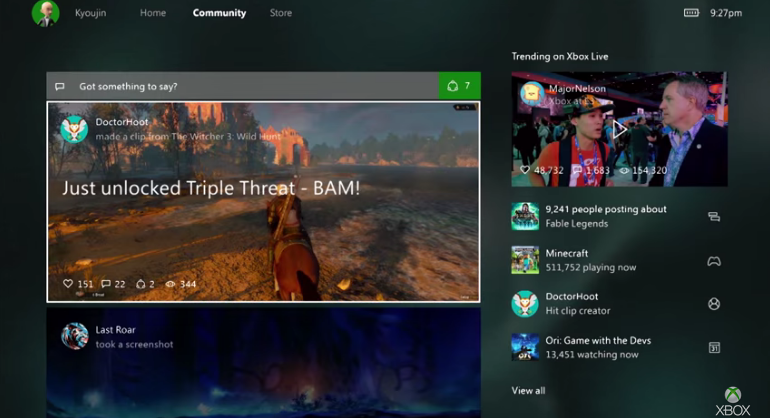Open DoctorHoot's avatar on Witcher clip
The width and height of the screenshot is (770, 418).
74,129
